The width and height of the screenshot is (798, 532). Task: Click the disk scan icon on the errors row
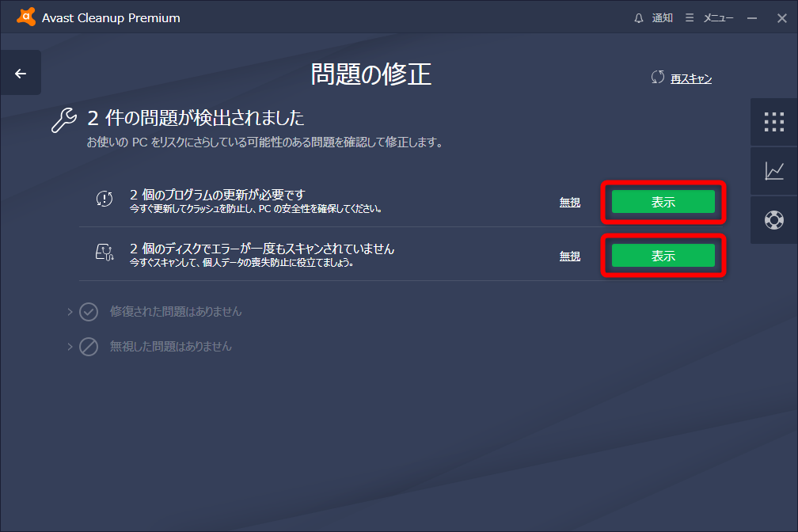(104, 253)
